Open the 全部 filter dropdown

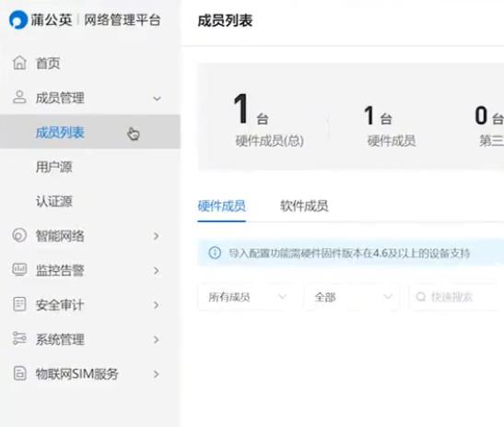pyautogui.click(x=352, y=297)
